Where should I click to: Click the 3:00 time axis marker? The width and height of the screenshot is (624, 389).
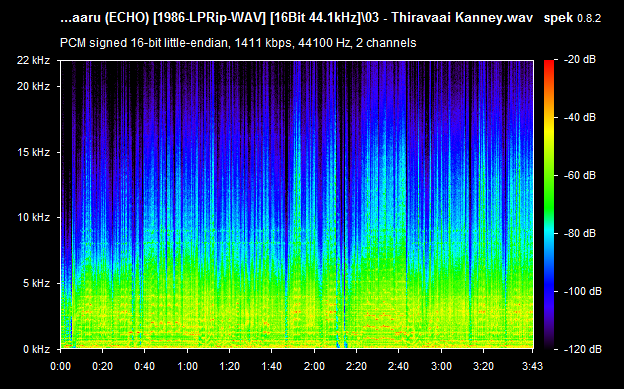[441, 366]
